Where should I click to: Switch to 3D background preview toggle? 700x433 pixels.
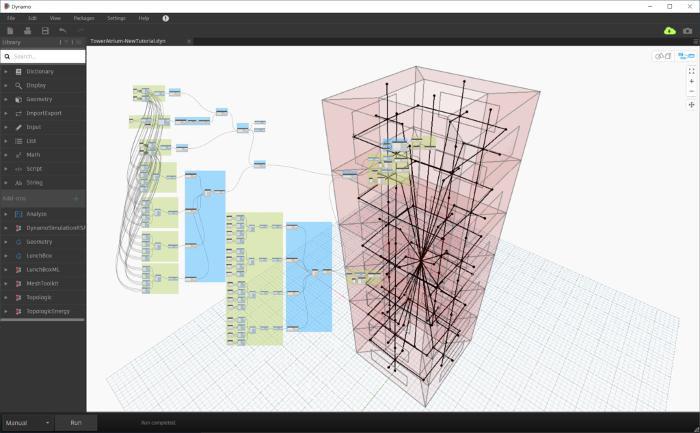click(663, 56)
